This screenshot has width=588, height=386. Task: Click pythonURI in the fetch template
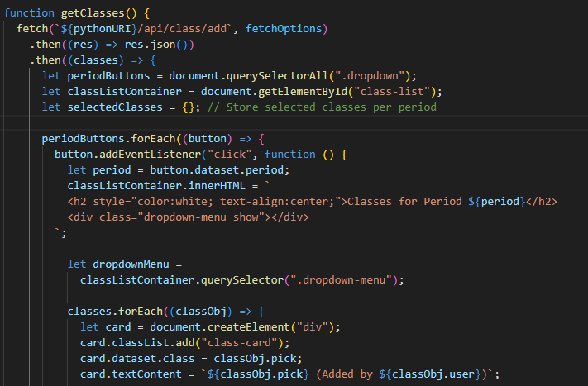click(x=102, y=29)
